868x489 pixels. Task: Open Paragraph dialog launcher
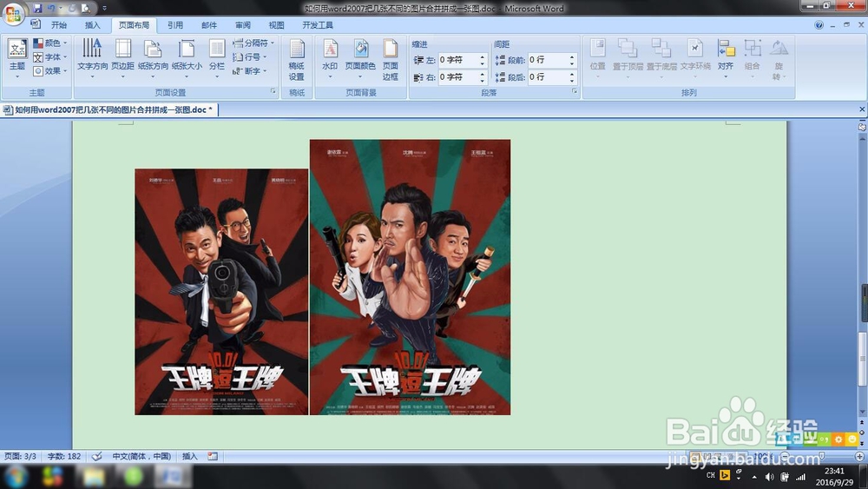pyautogui.click(x=574, y=91)
